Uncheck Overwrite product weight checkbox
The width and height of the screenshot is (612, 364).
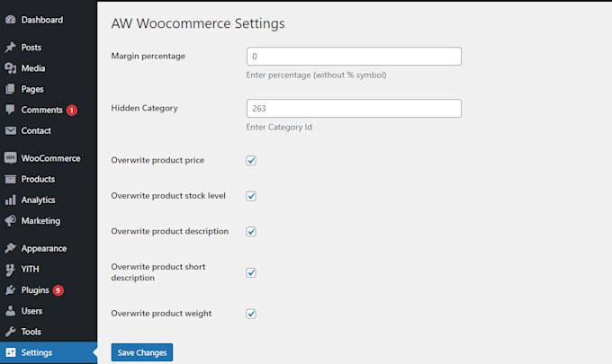251,314
